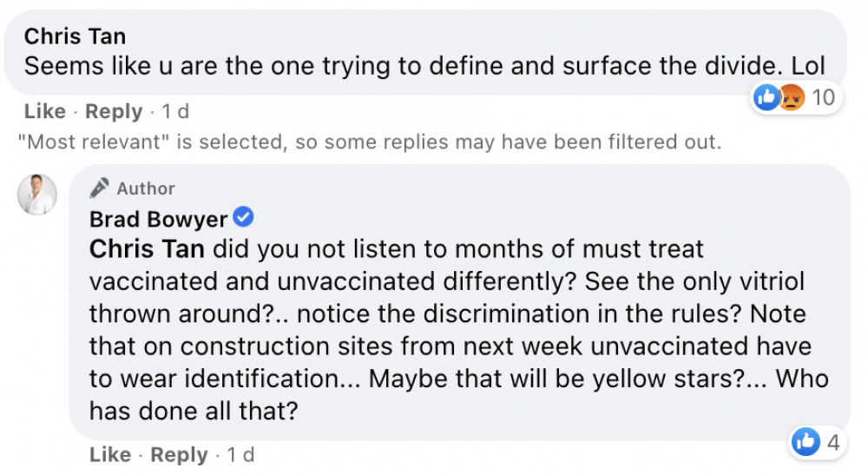The image size is (868, 475).
Task: Like Brad Bowyer's reply
Action: (x=110, y=454)
